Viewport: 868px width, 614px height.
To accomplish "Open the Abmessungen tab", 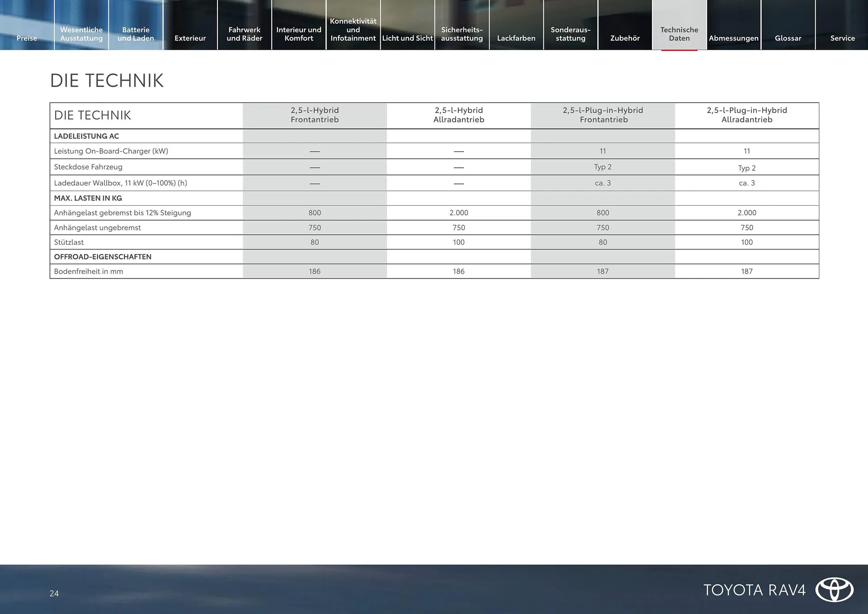I will click(x=733, y=38).
